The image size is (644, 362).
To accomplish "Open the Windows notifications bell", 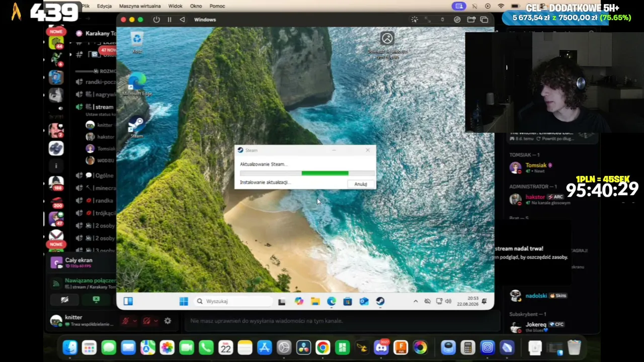I will tap(484, 301).
